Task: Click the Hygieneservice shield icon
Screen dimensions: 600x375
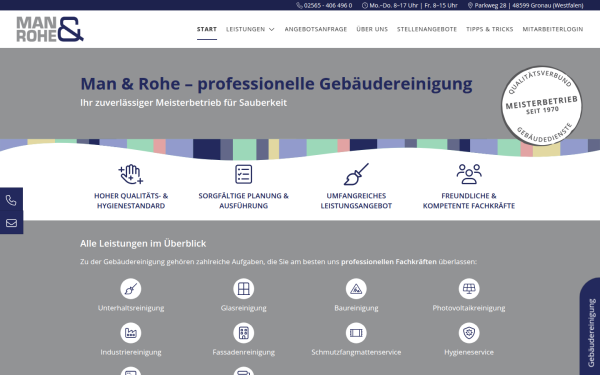Action: point(469,333)
